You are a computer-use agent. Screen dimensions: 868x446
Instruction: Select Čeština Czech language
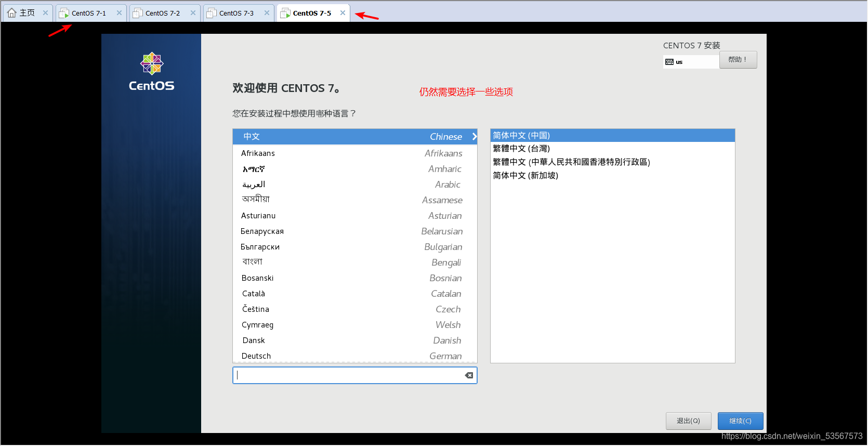point(355,309)
